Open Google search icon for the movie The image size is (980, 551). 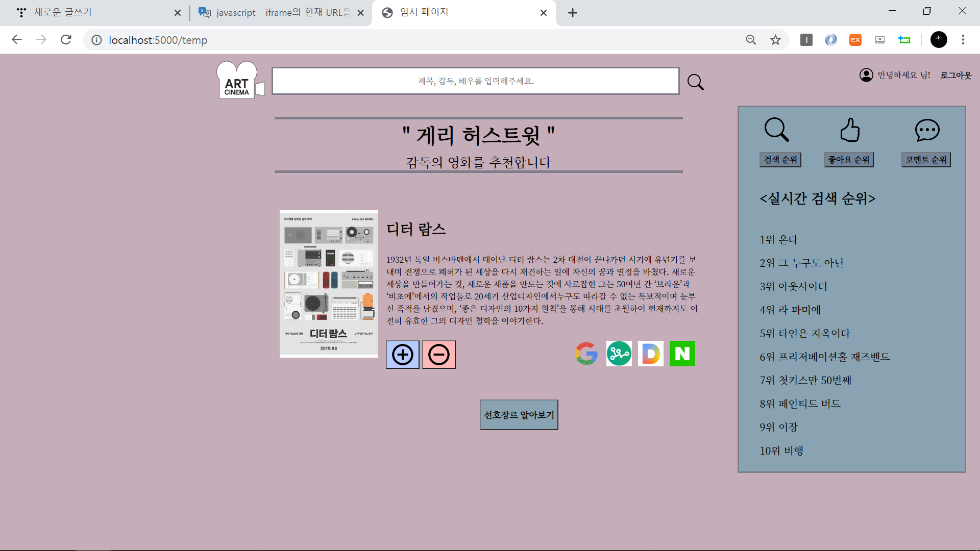[586, 354]
